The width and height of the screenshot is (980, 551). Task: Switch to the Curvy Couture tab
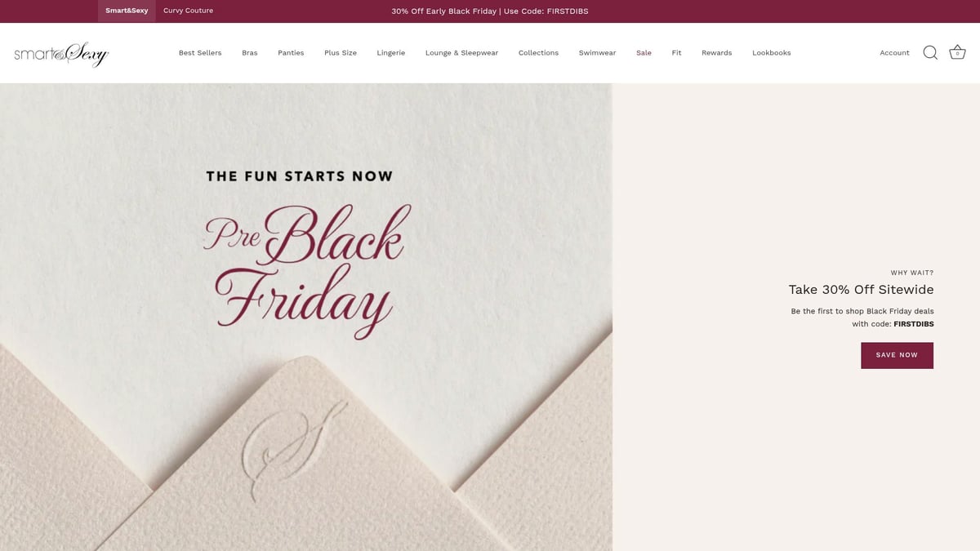[x=188, y=11]
